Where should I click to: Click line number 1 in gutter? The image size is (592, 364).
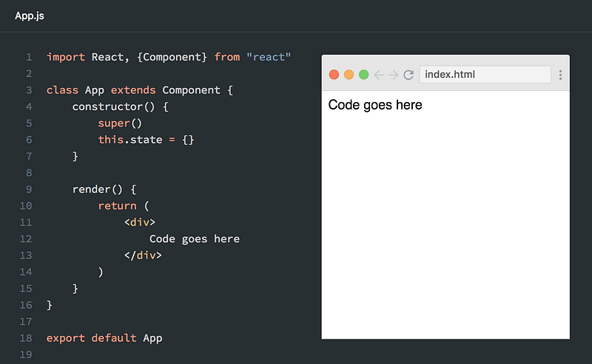(29, 57)
